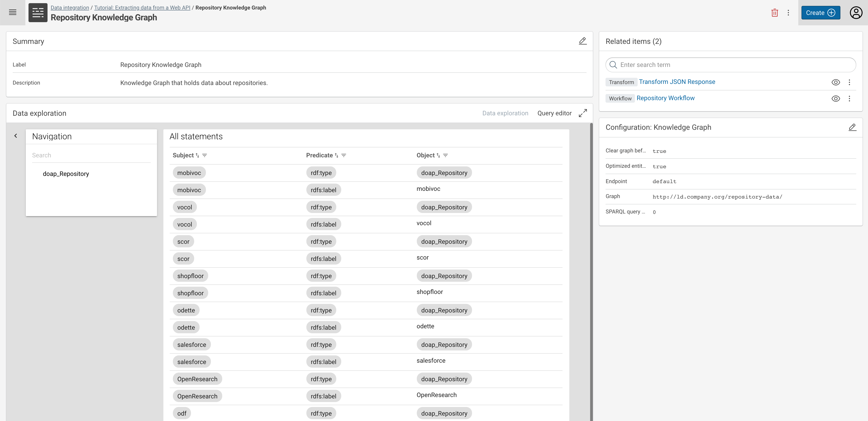868x421 pixels.
Task: Show preview of Transform JSON Response
Action: click(836, 82)
